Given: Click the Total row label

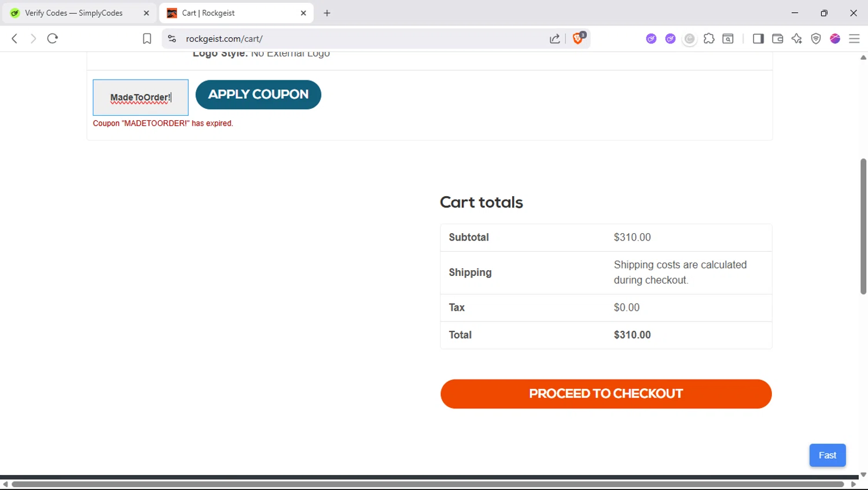Looking at the screenshot, I should pos(460,335).
